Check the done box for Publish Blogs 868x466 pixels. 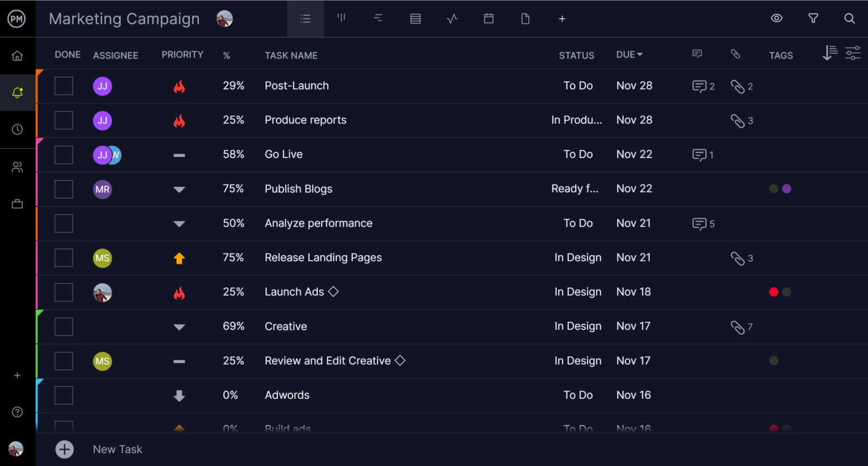(63, 189)
